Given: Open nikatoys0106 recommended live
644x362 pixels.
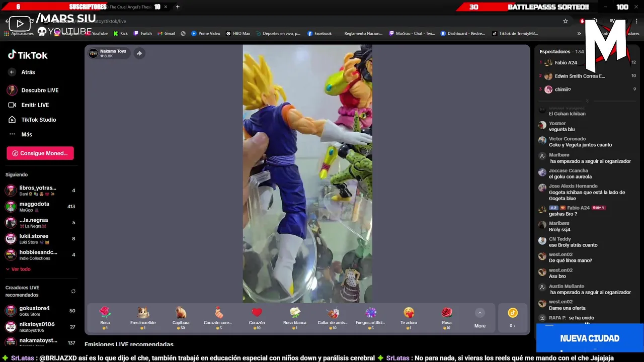Looking at the screenshot, I should point(40,327).
